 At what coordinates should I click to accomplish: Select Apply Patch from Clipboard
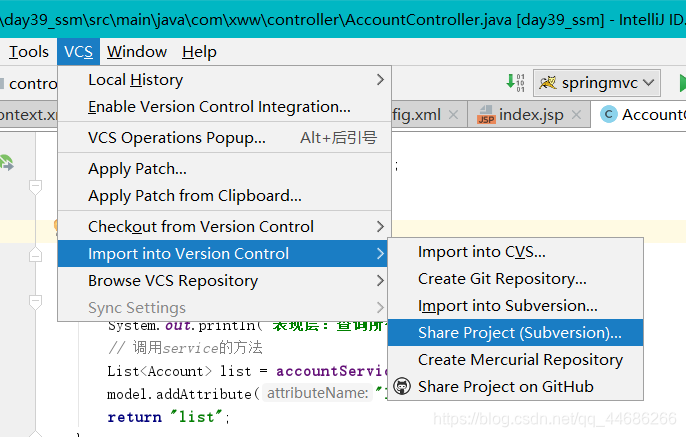point(224,196)
